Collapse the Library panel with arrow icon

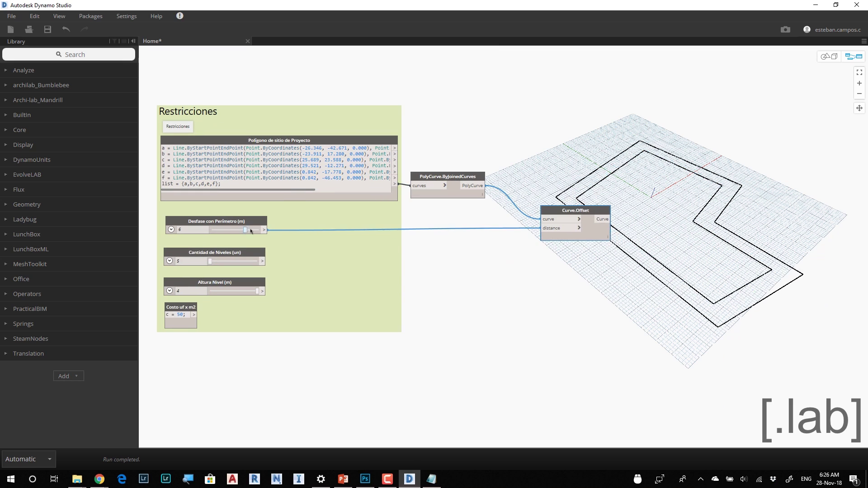pyautogui.click(x=133, y=41)
